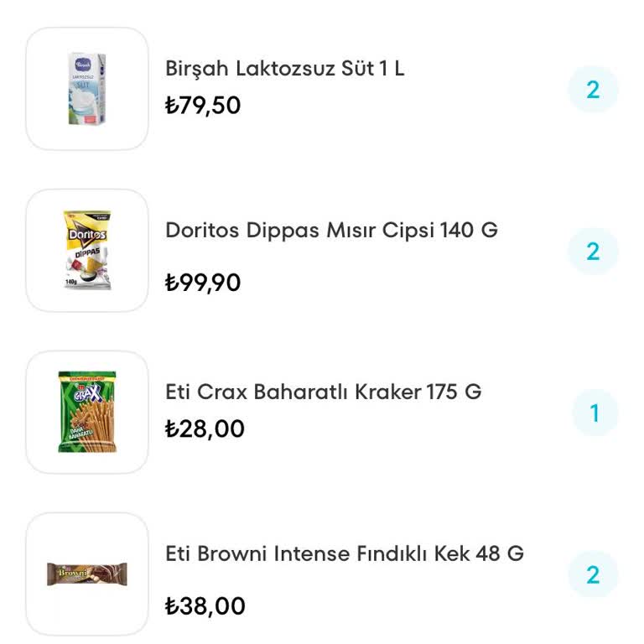Select the ₺38,00 price label
This screenshot has width=644, height=644.
[x=205, y=605]
